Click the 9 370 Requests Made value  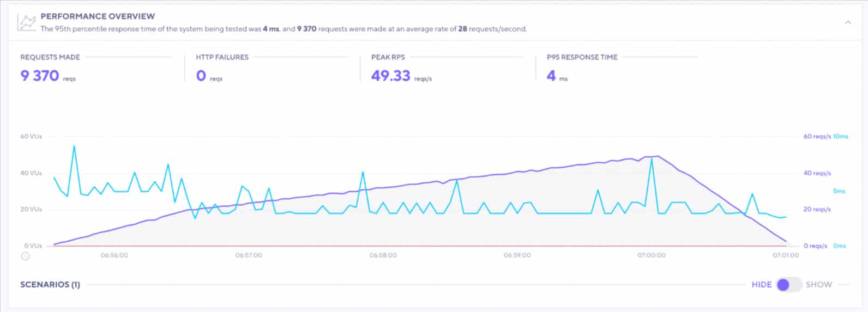40,76
